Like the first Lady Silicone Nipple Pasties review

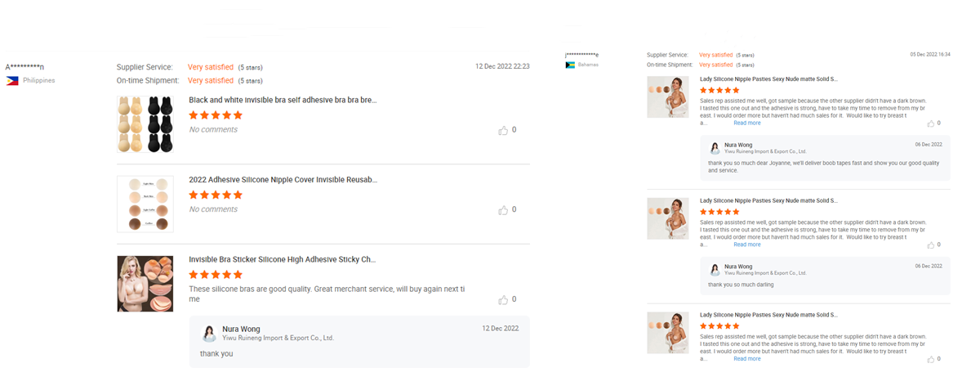[x=930, y=123]
